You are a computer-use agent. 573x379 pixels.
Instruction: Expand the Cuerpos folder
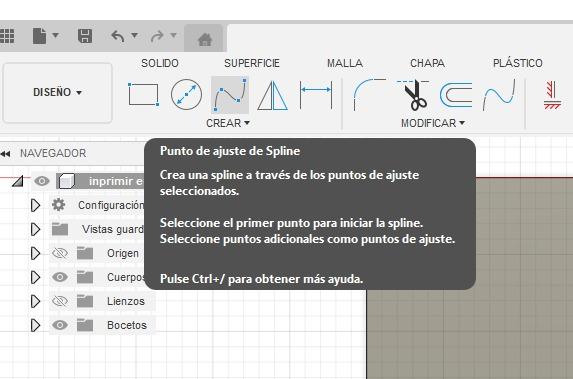(35, 277)
